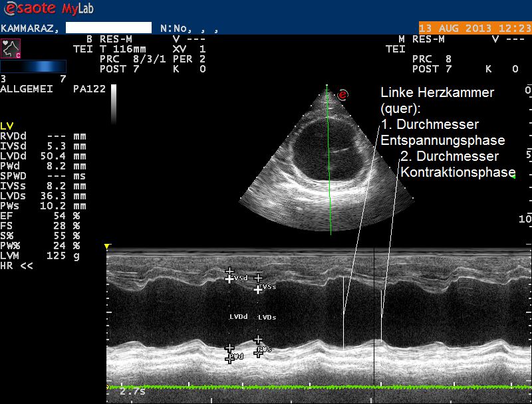Click the black vertical cursor line in M-mode trace

(x=374, y=312)
